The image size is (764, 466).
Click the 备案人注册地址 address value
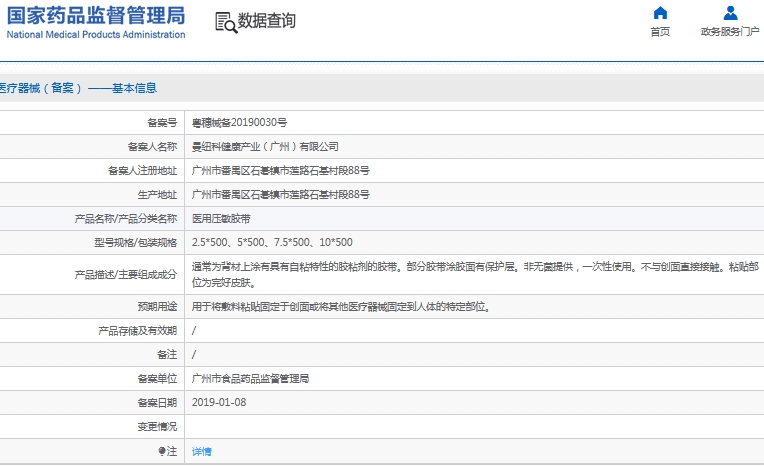[x=281, y=171]
